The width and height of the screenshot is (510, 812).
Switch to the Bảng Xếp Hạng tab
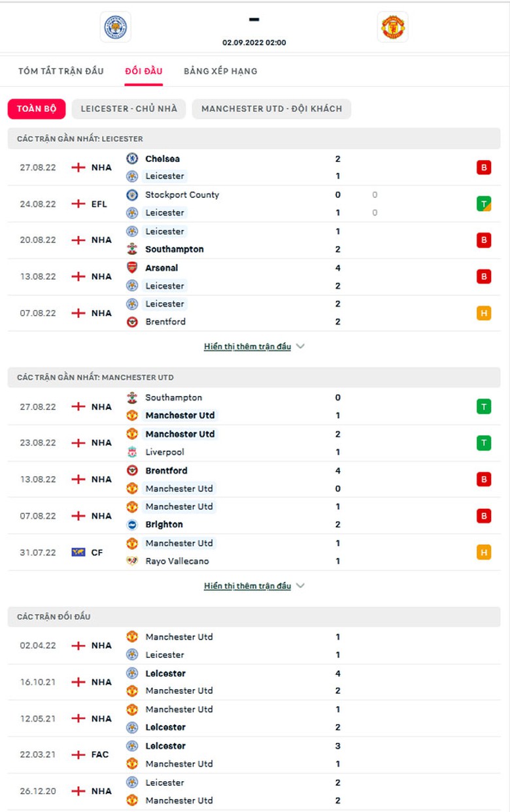[220, 71]
